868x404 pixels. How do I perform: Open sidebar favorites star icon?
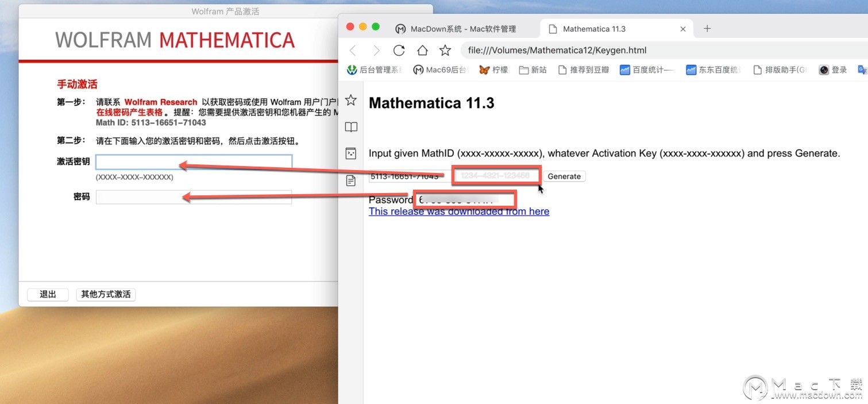351,100
